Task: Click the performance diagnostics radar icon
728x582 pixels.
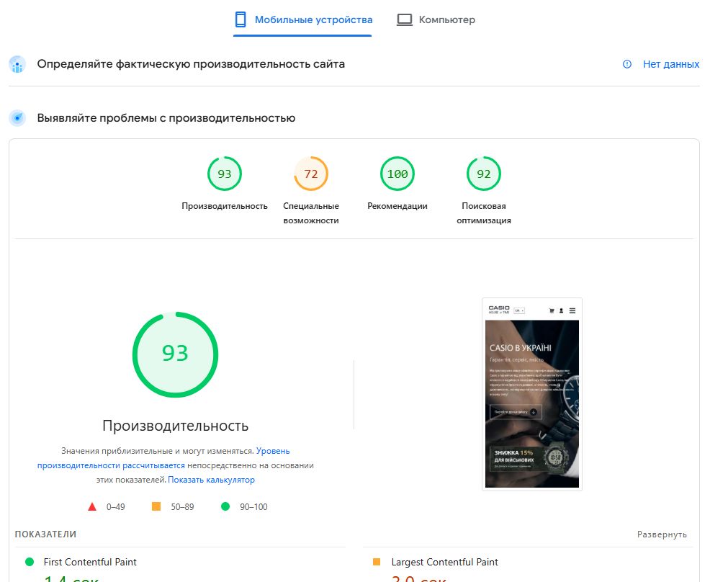Action: 17,118
